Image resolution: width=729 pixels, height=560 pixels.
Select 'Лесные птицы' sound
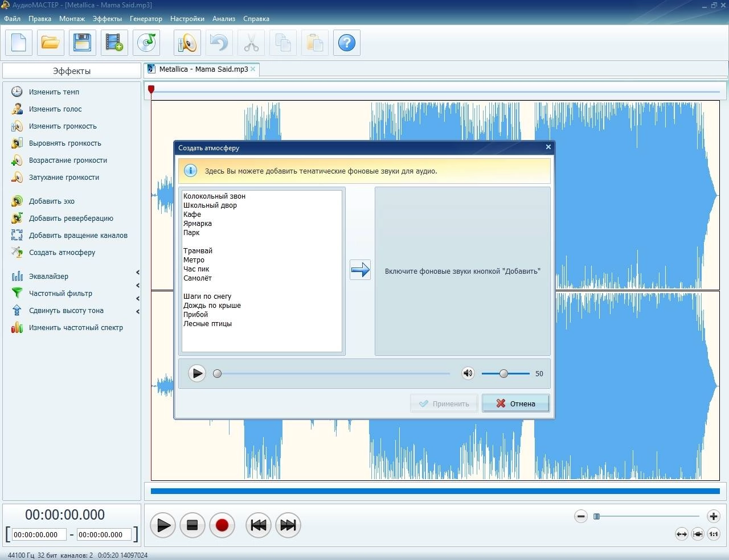click(x=207, y=323)
